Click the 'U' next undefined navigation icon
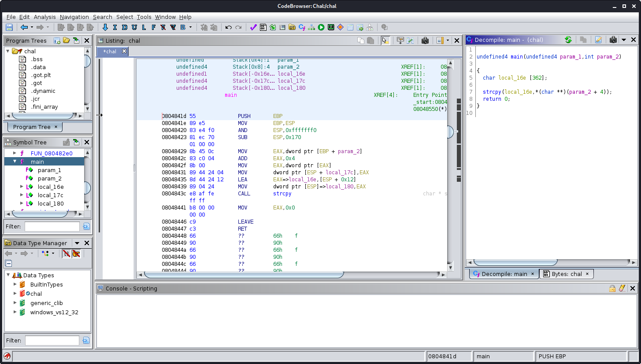The image size is (641, 364). pyautogui.click(x=134, y=27)
